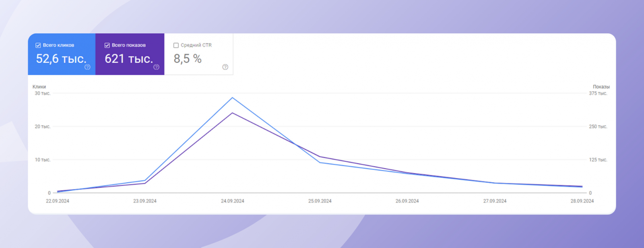The width and height of the screenshot is (644, 248).
Task: Click the Показы axis title
Action: pos(601,87)
